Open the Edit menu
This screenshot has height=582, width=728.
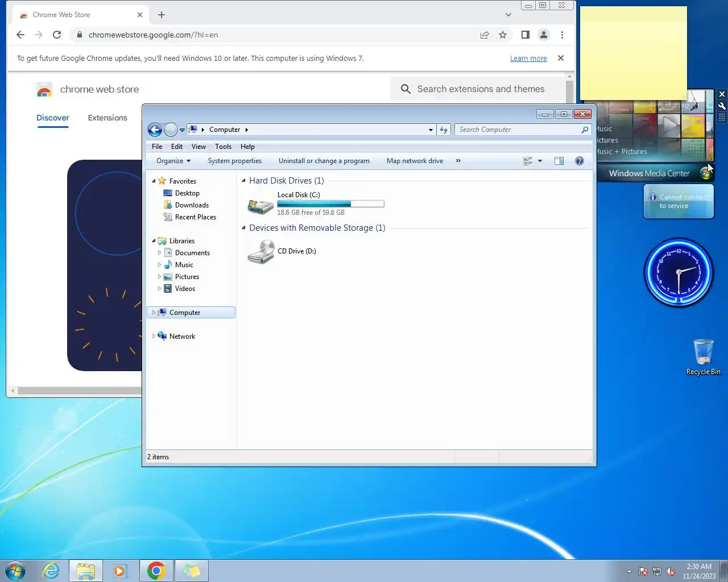[177, 147]
